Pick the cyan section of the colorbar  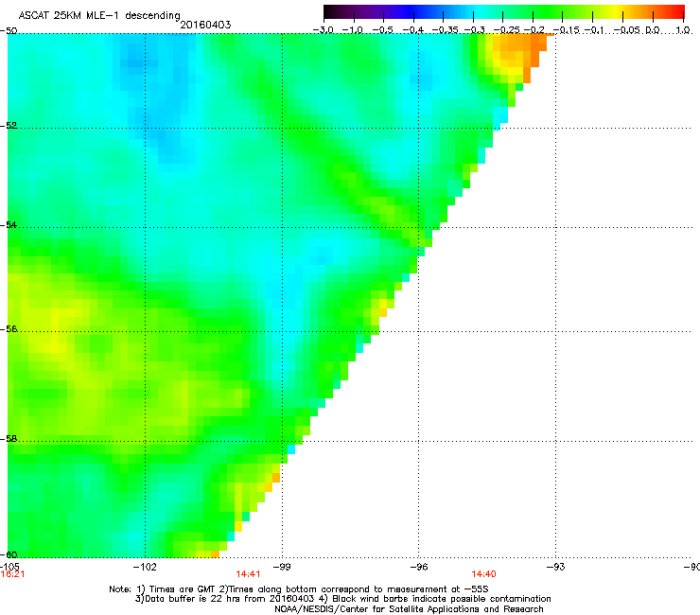[x=480, y=11]
